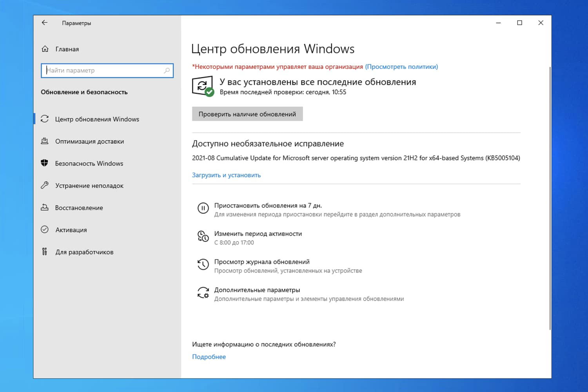588x392 pixels.
Task: Click the Безопасность Windows shield icon
Action: pos(45,164)
